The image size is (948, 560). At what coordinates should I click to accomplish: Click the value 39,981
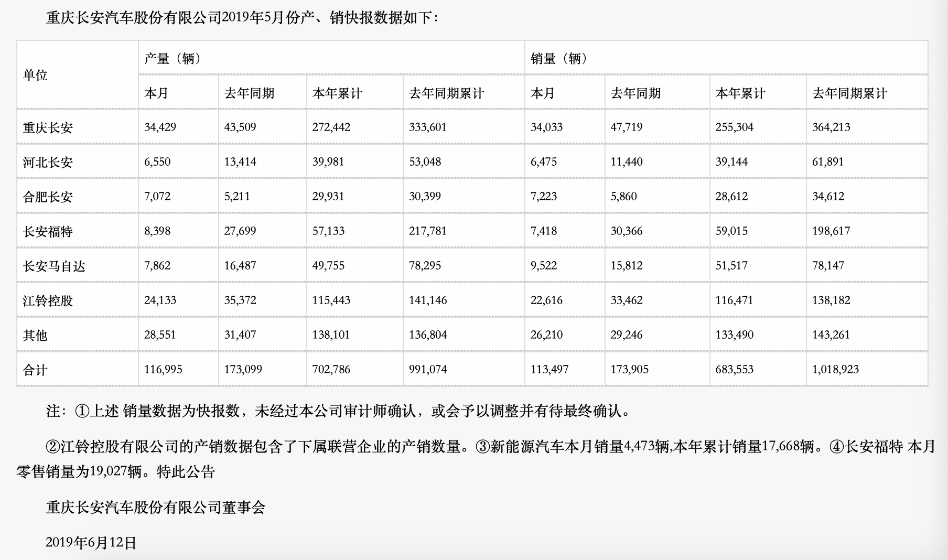[328, 161]
